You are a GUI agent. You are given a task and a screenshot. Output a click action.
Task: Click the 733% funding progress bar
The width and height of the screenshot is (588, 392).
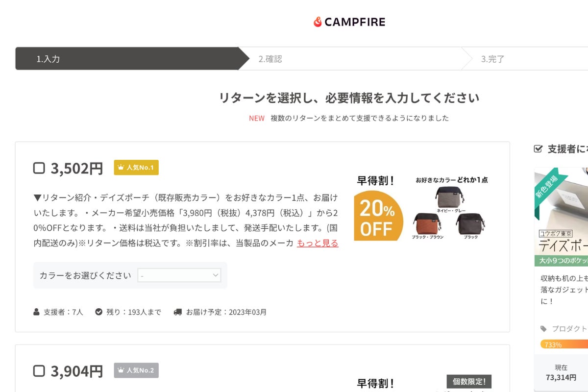[x=563, y=344]
